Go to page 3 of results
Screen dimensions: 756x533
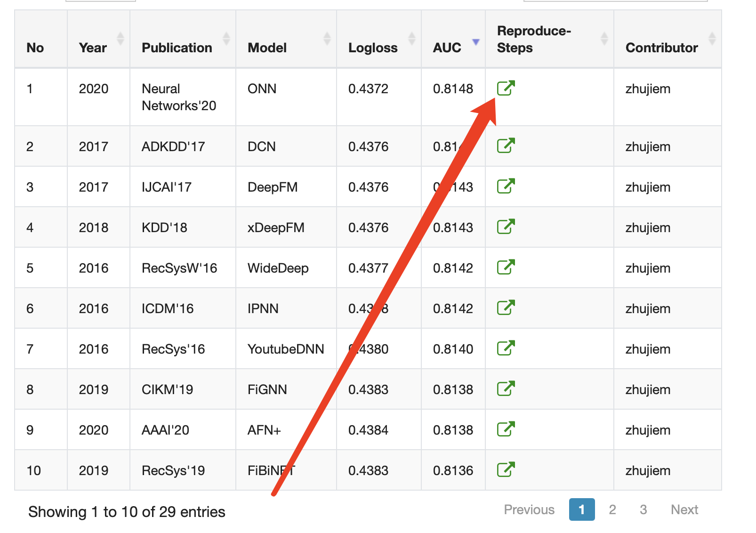point(643,509)
